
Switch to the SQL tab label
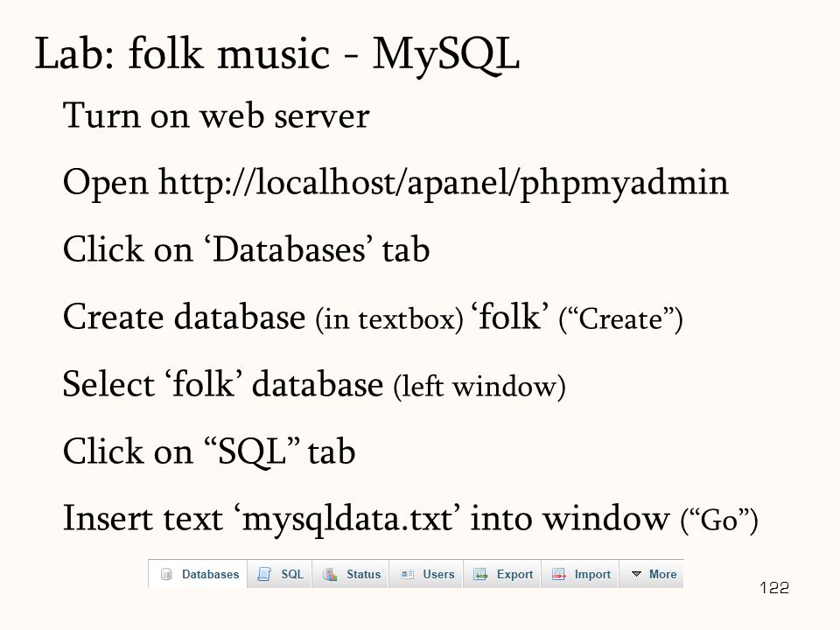point(292,574)
